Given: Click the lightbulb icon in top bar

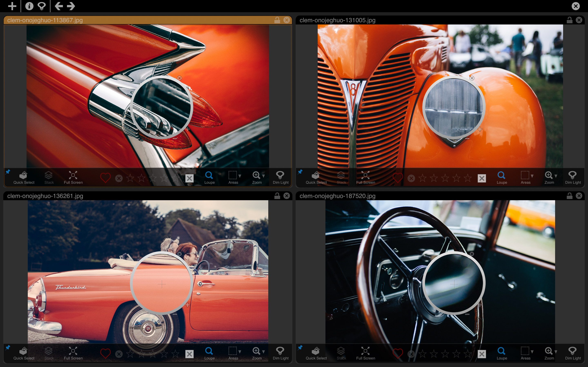Looking at the screenshot, I should pos(42,6).
